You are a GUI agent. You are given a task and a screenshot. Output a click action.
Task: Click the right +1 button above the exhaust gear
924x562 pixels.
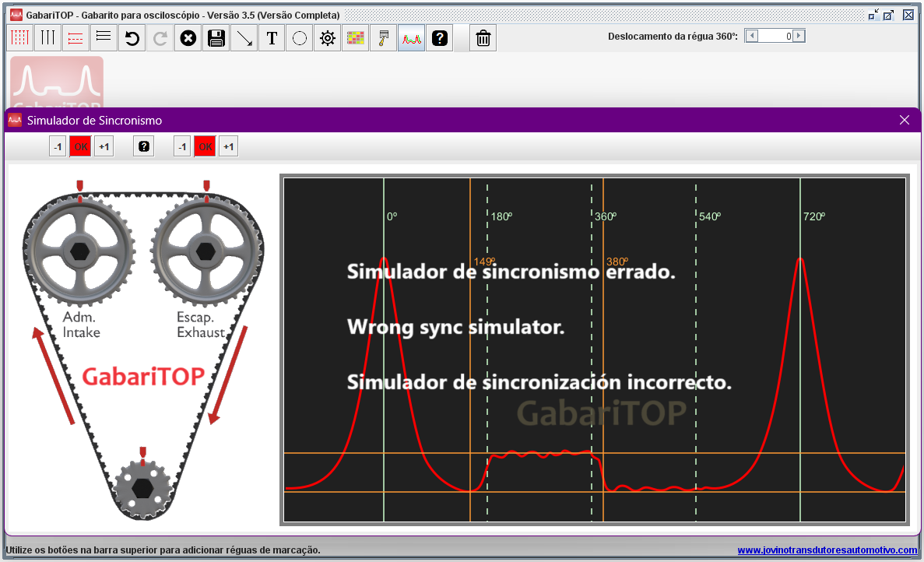pos(229,146)
